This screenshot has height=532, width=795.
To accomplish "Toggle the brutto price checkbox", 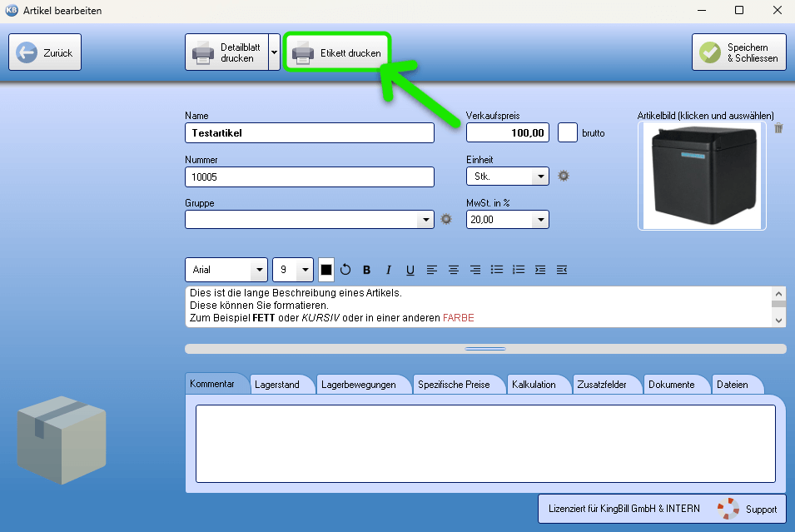I will click(x=568, y=132).
